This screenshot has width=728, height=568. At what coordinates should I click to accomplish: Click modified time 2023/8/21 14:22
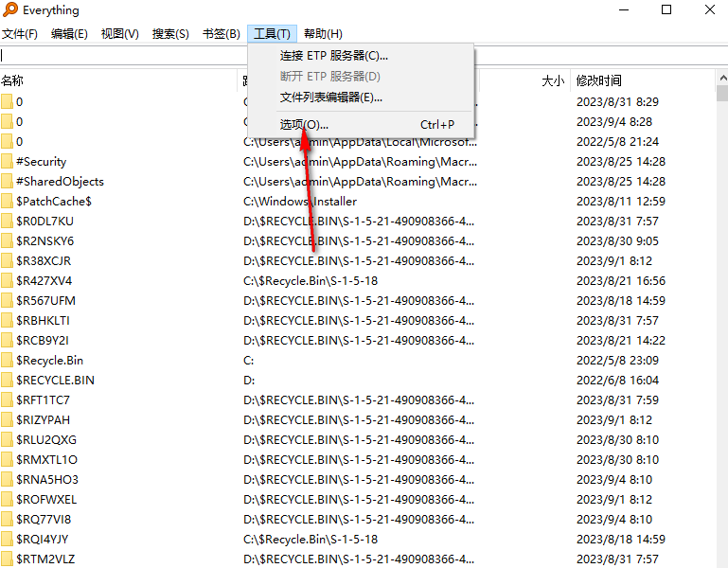(x=621, y=341)
